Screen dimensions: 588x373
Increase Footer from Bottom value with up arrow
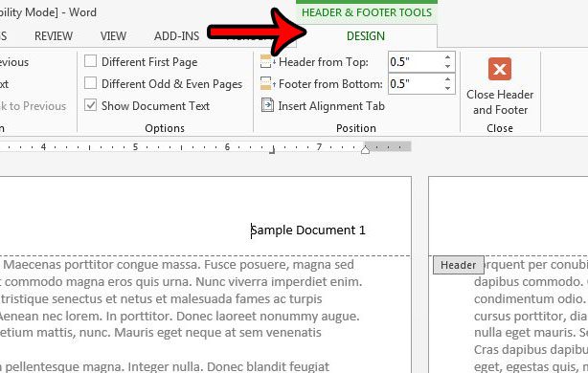click(448, 79)
